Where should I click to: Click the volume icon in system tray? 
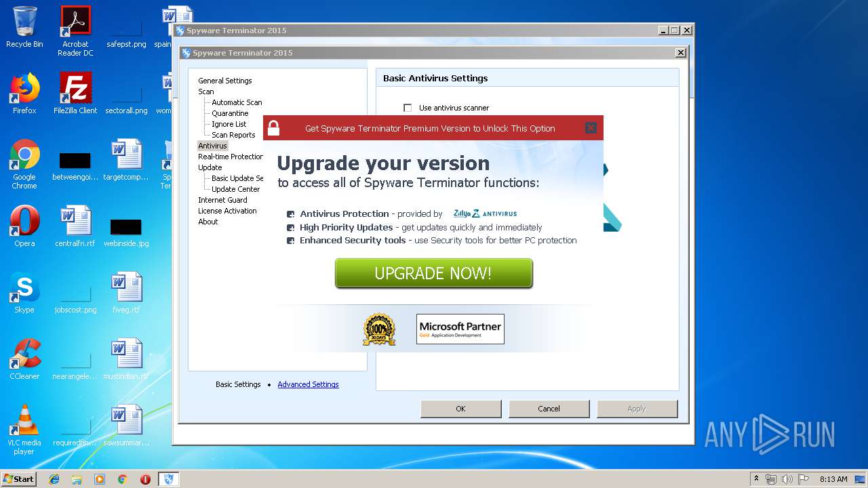click(787, 479)
